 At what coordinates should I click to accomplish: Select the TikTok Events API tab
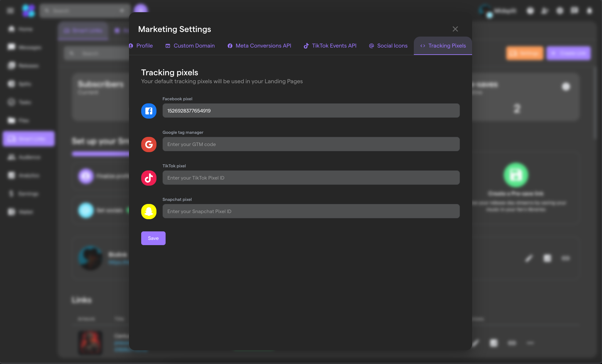pos(330,46)
